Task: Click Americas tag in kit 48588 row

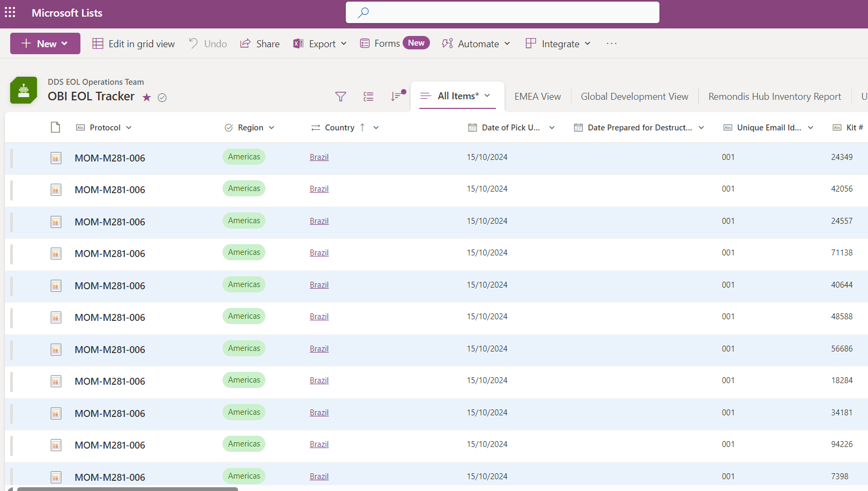Action: point(244,316)
